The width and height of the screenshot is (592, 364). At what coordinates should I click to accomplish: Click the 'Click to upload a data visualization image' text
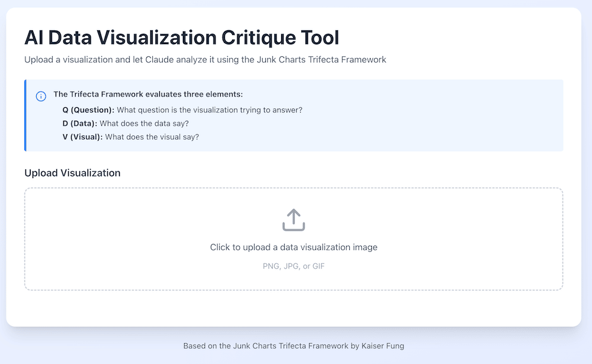pos(294,247)
